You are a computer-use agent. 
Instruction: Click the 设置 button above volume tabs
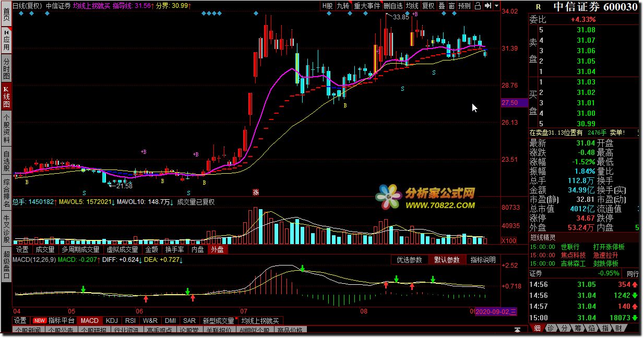(x=22, y=250)
